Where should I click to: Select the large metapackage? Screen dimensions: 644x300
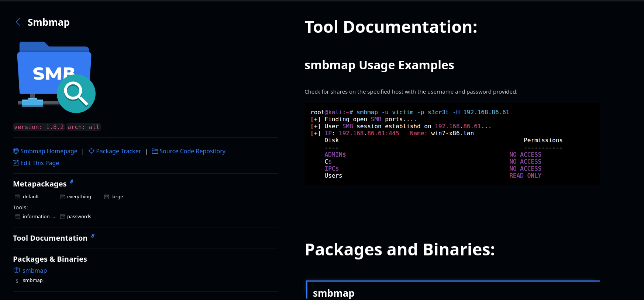(x=117, y=197)
